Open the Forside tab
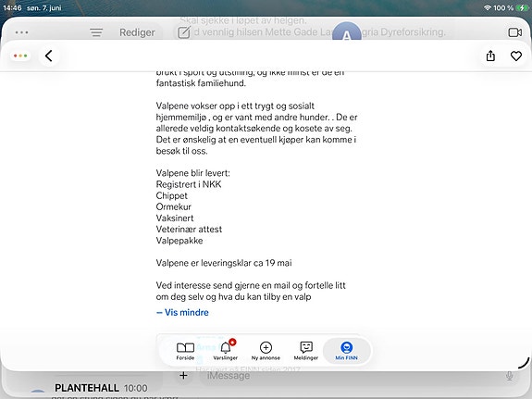 click(x=185, y=351)
